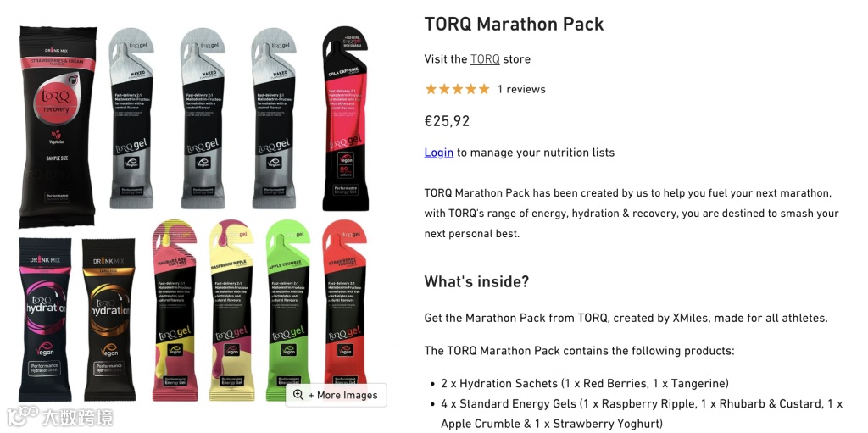Click the red Cola Caffeine gel image
Image resolution: width=868 pixels, height=433 pixels.
pos(346,118)
